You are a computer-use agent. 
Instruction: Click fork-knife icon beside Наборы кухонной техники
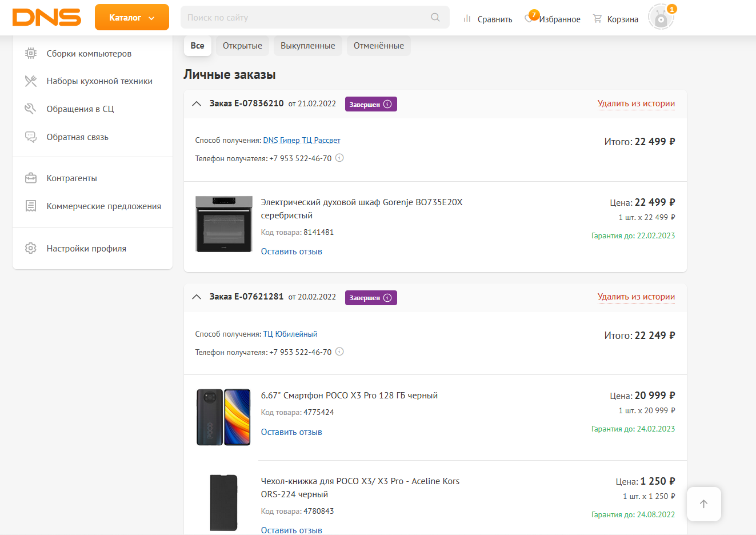(31, 81)
